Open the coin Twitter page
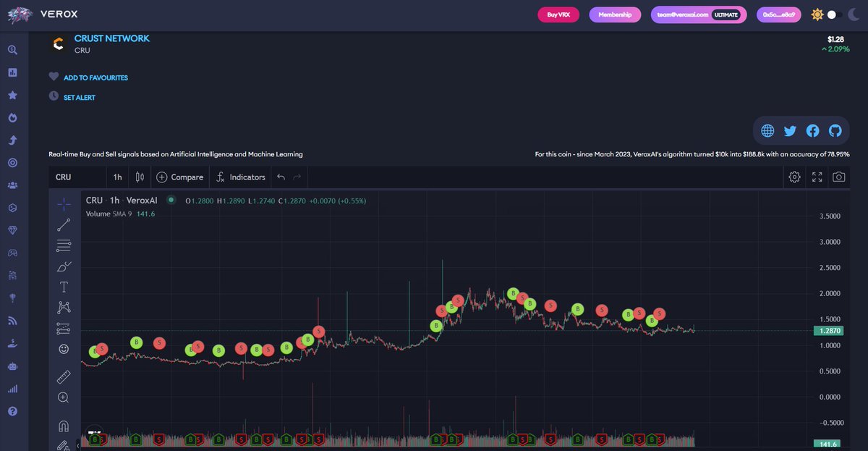Viewport: 868px width, 451px height. [790, 131]
